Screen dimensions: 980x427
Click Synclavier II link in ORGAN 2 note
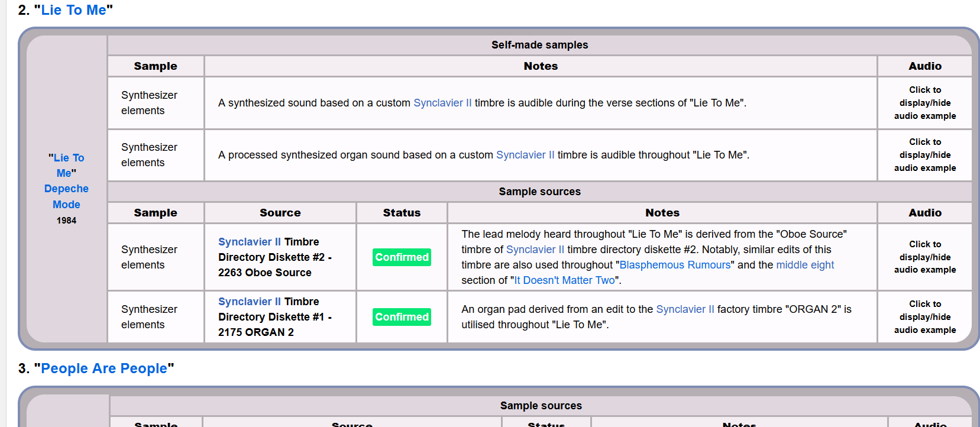click(685, 309)
